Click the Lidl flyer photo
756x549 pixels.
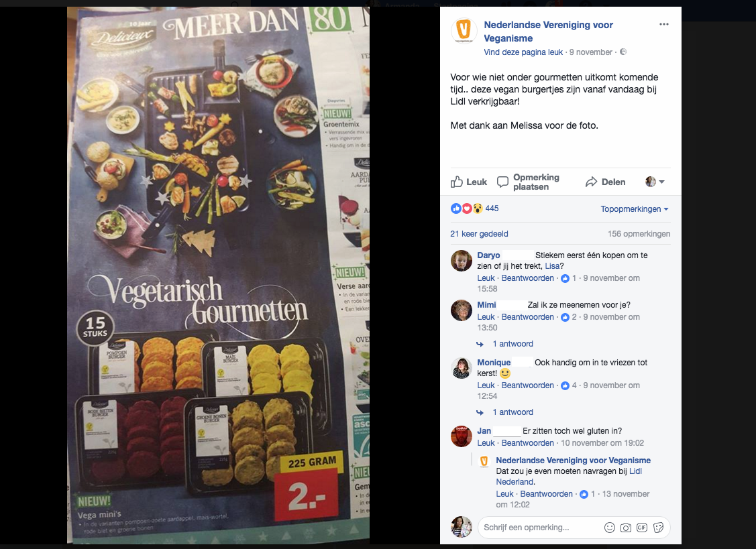click(x=219, y=275)
